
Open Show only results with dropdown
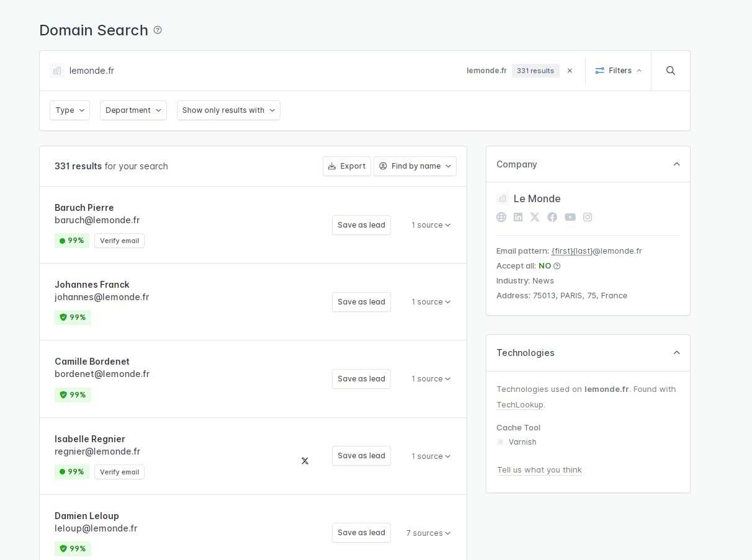[x=228, y=110]
